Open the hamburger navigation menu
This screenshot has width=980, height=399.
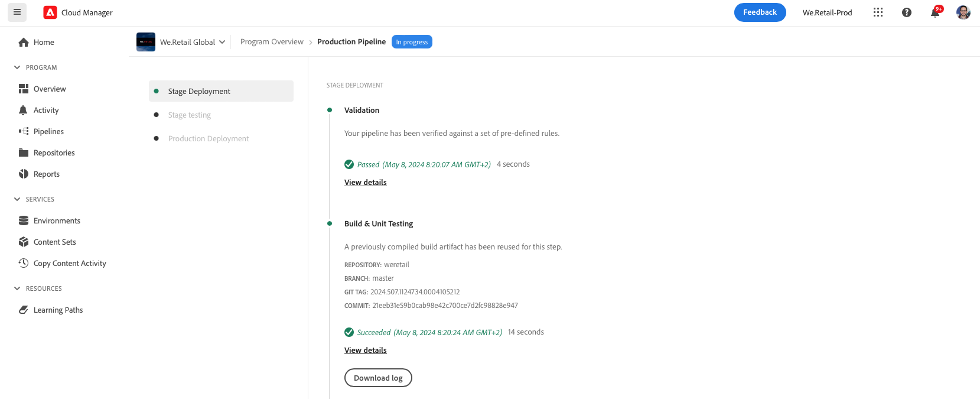click(17, 12)
